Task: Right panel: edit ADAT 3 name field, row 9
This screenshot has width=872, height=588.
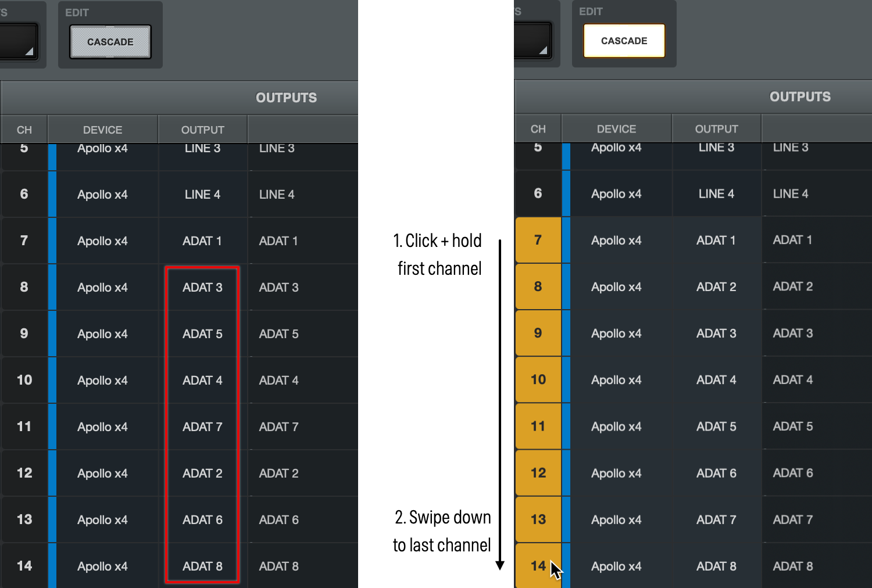Action: coord(817,333)
